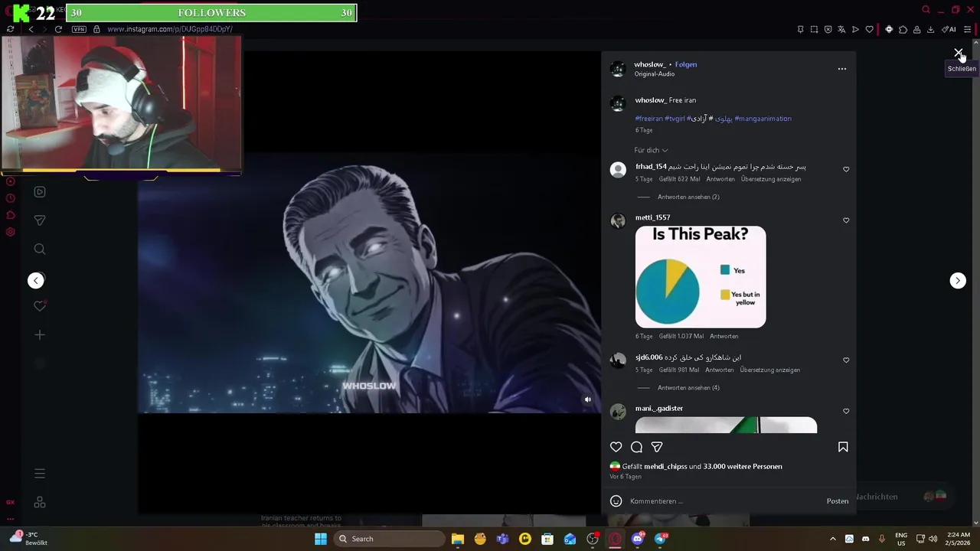
Task: Close the Instagram post overlay
Action: [x=958, y=53]
